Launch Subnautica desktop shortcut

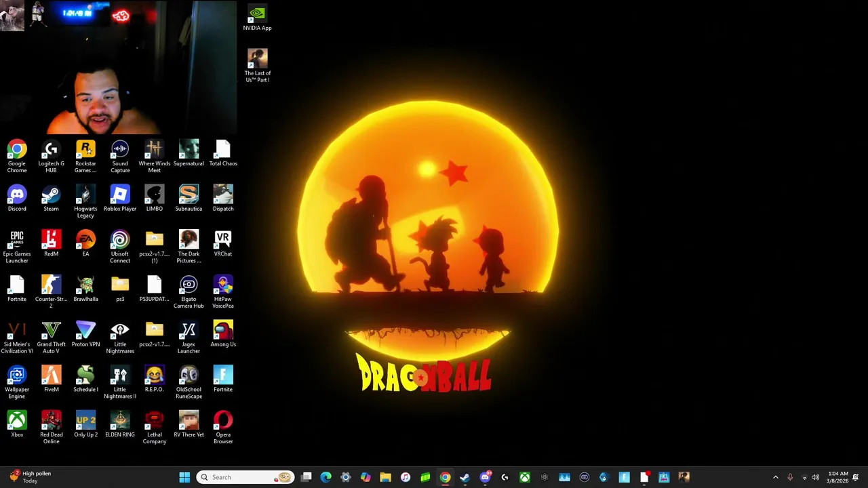189,199
